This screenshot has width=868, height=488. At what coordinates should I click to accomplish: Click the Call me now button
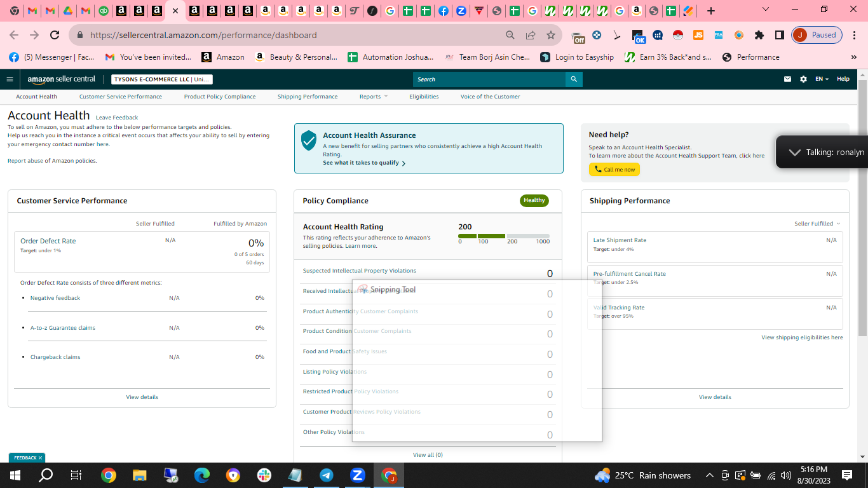click(614, 170)
